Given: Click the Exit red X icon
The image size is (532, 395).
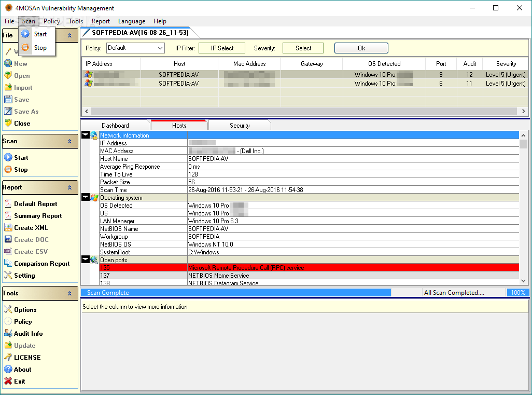Looking at the screenshot, I should (x=8, y=381).
